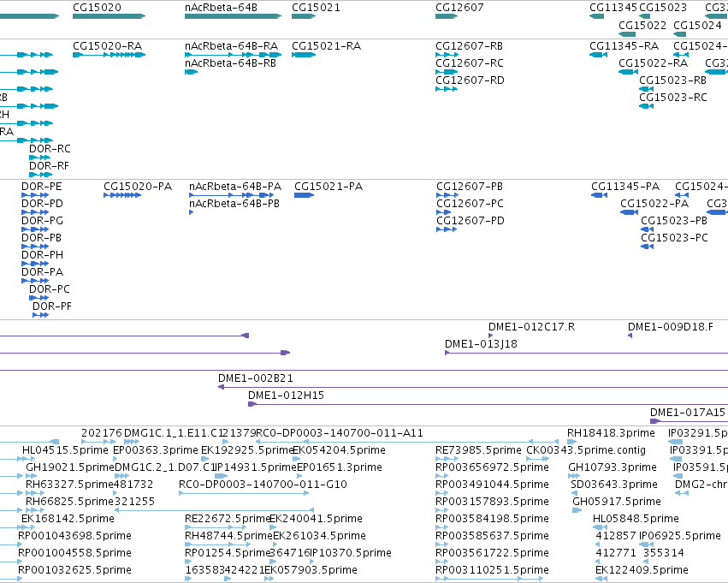The image size is (728, 583).
Task: Click BAC end DME1-009D18.F
Action: pyautogui.click(x=671, y=327)
